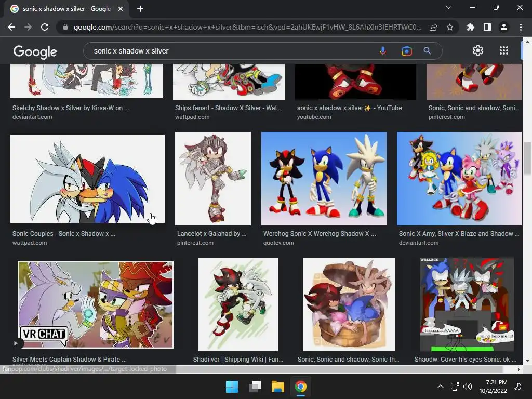Open the Google apps grid
Screen dimensions: 532x399
coord(504,50)
